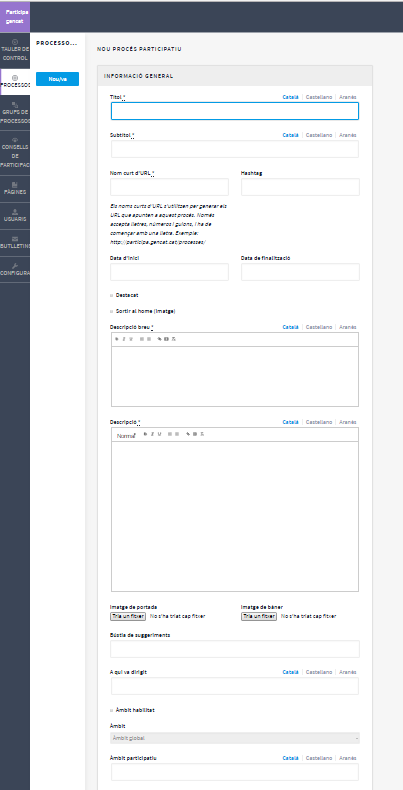Open Usuaris in the sidebar
Viewport: 403px width, 790px height.
15,216
